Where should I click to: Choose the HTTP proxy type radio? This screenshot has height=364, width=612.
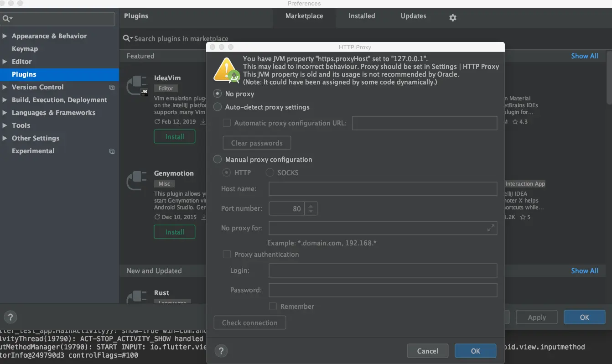[x=226, y=172]
